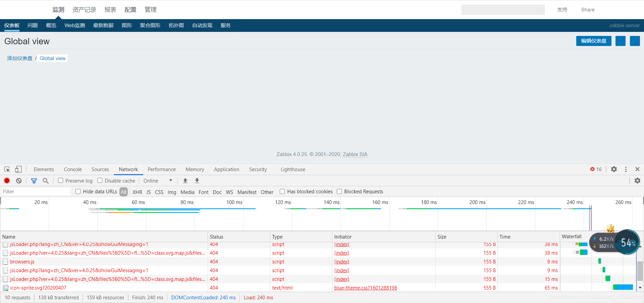Click the Share link
The image size is (644, 303).
point(588,10)
